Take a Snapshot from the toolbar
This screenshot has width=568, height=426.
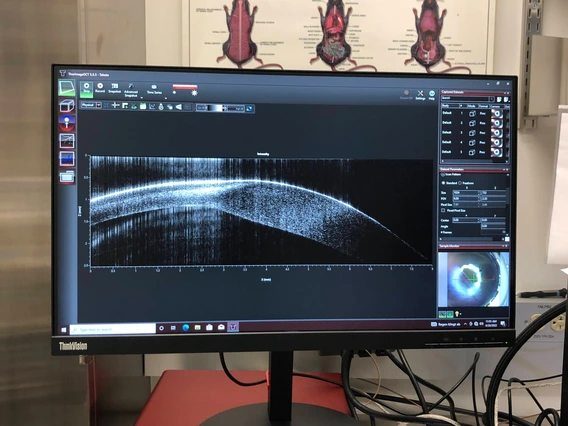(x=114, y=88)
